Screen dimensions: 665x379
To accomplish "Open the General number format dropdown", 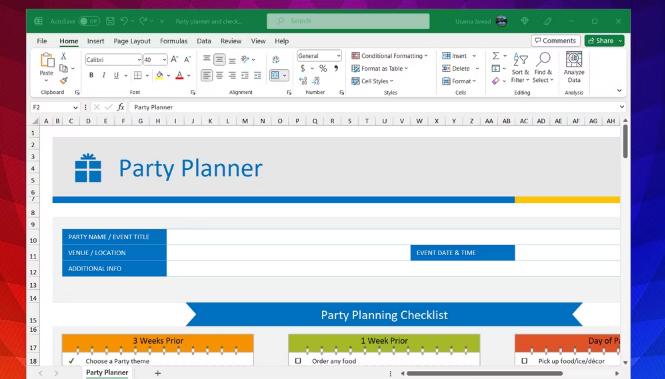I will [x=338, y=56].
